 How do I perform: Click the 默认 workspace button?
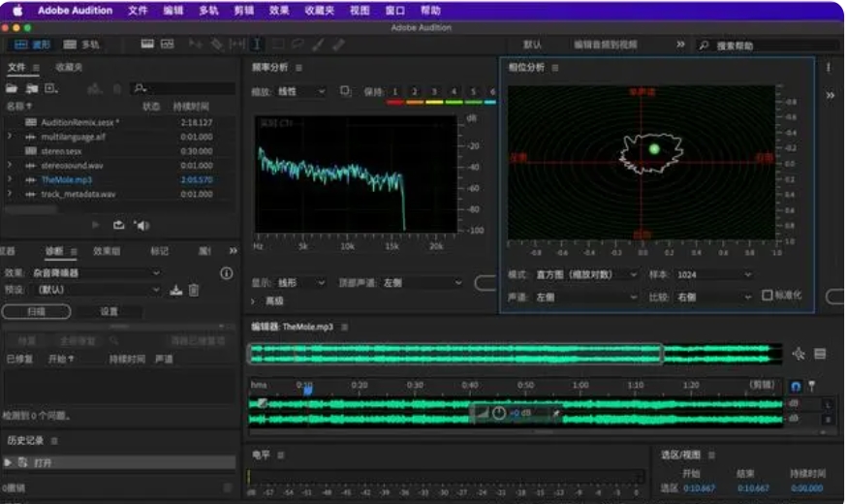[532, 45]
